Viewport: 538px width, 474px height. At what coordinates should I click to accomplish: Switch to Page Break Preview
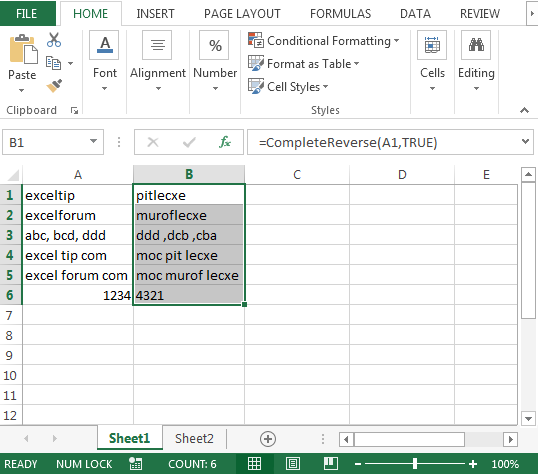(331, 464)
